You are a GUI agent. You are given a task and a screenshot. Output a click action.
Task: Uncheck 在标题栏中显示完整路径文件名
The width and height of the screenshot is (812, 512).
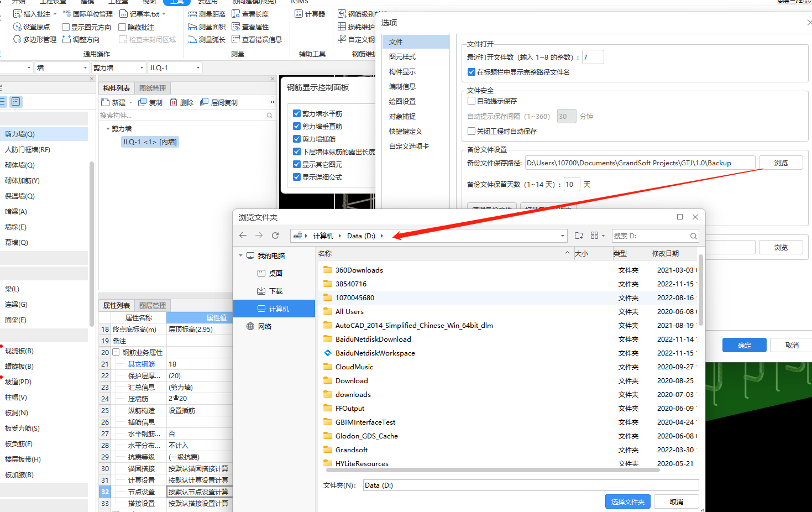point(472,72)
